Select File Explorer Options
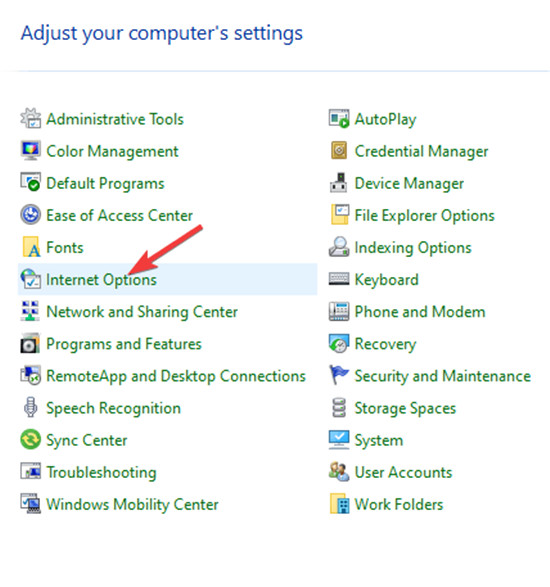The height and width of the screenshot is (587, 550). [x=425, y=216]
